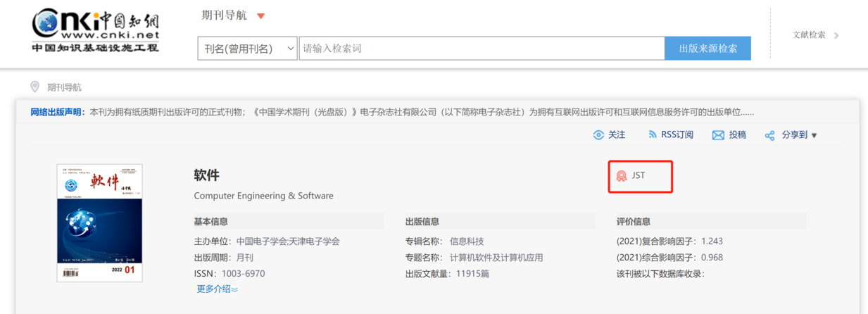Click the eye-shaped 关注 follow icon
The width and height of the screenshot is (868, 314).
point(598,135)
